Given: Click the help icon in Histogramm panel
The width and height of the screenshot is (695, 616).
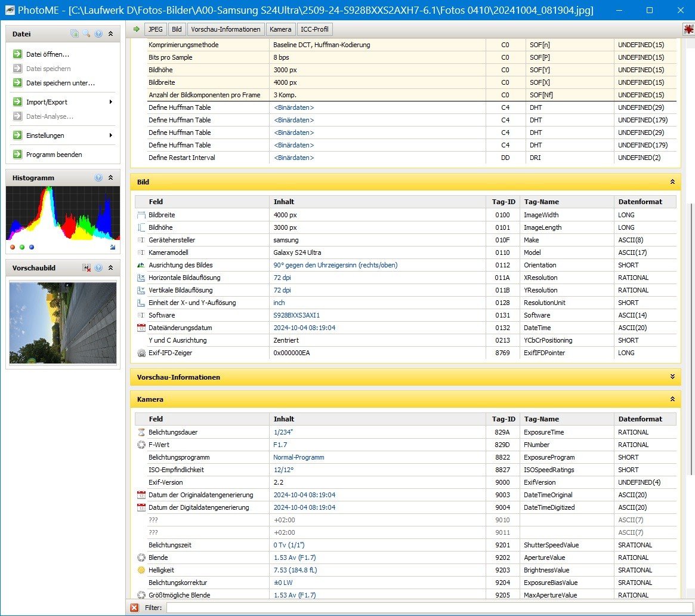Looking at the screenshot, I should click(98, 178).
